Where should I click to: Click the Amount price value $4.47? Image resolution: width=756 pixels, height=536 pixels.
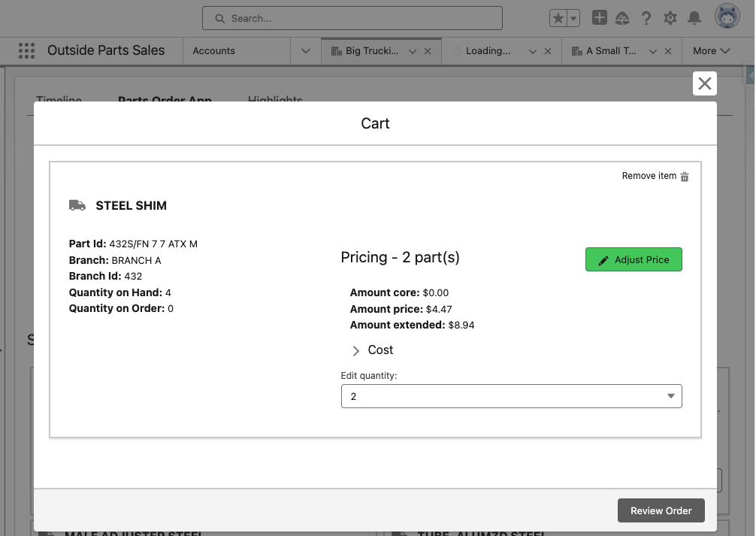tap(439, 309)
